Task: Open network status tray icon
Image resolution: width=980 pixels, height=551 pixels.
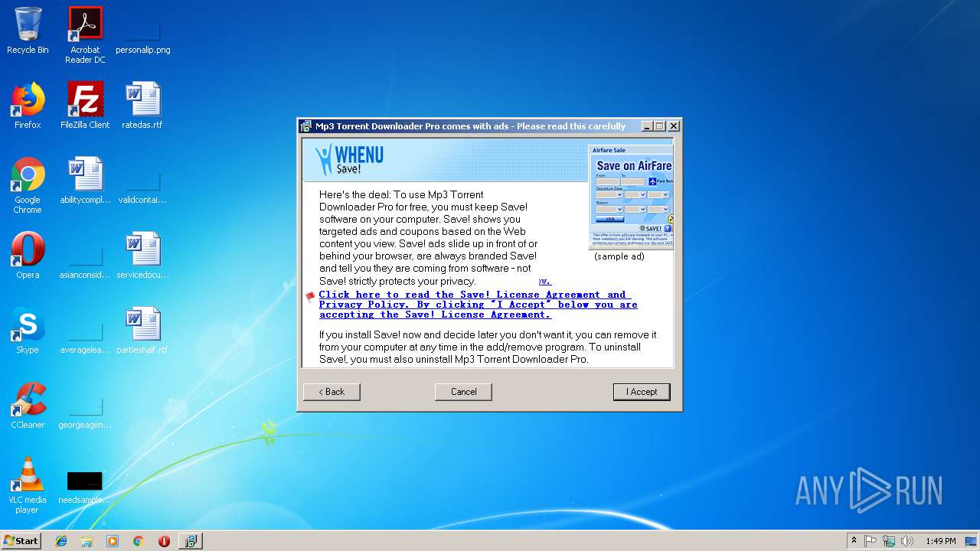Action: click(889, 541)
